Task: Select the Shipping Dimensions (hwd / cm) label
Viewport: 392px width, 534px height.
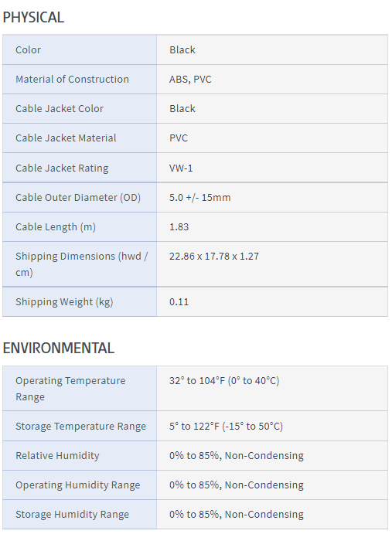Action: 81,264
